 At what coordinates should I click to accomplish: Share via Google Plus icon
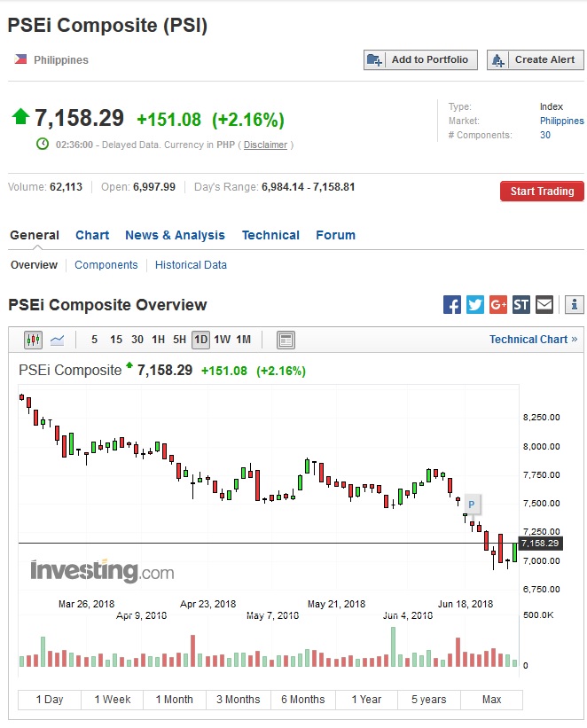[498, 305]
